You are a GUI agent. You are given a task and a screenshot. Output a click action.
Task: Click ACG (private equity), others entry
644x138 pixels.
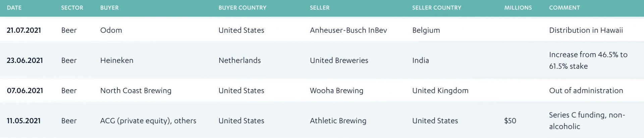click(x=148, y=121)
